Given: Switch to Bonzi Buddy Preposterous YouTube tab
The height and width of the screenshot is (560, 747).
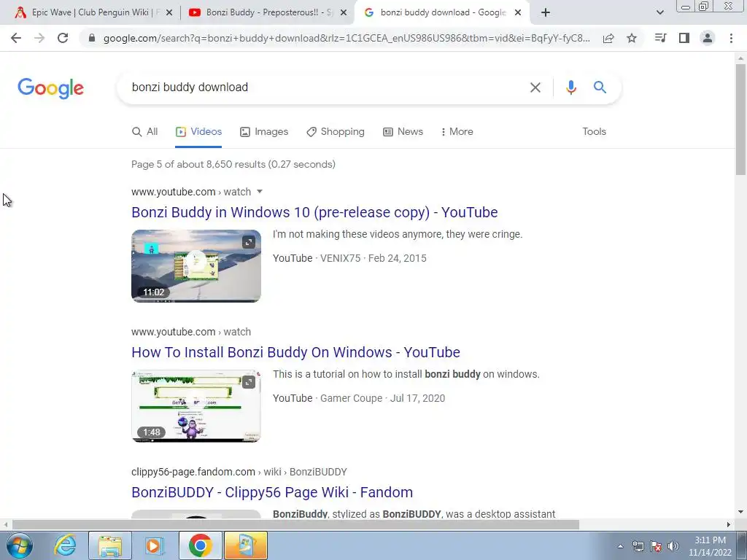Looking at the screenshot, I should (x=267, y=12).
